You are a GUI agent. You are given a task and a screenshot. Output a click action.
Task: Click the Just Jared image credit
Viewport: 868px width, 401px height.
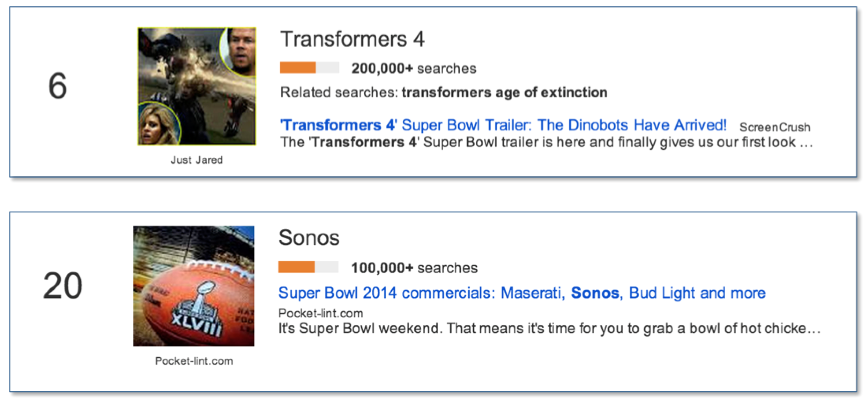197,160
